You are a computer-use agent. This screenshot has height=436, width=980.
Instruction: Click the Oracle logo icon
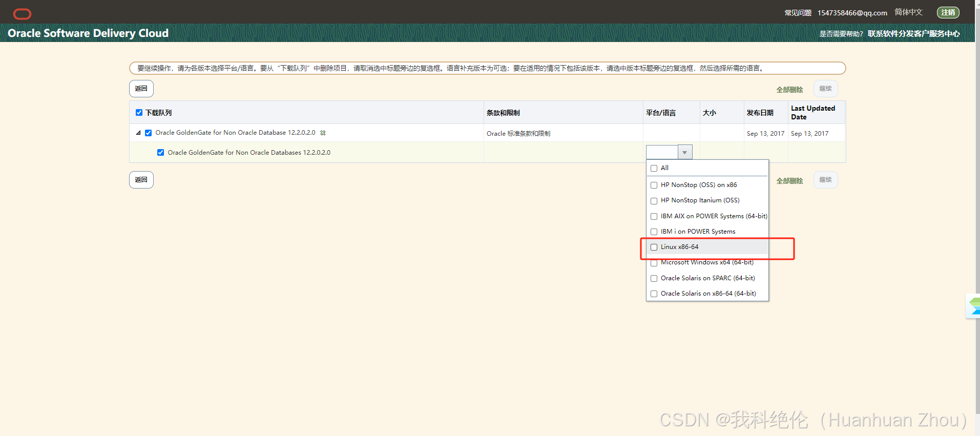point(22,14)
